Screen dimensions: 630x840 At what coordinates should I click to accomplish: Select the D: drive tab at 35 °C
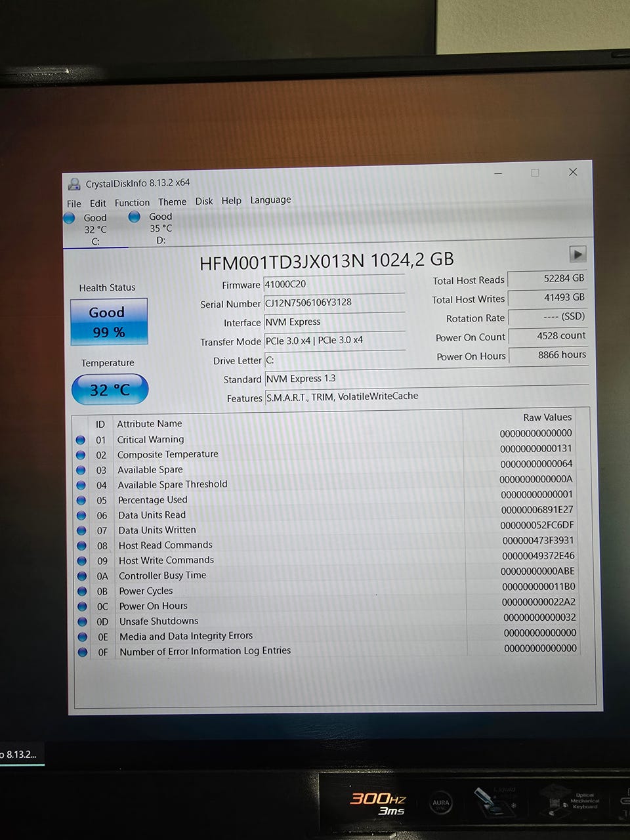(161, 228)
